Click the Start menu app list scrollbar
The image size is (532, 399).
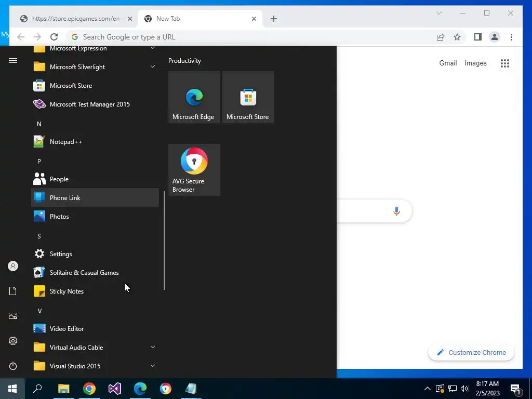click(x=164, y=240)
